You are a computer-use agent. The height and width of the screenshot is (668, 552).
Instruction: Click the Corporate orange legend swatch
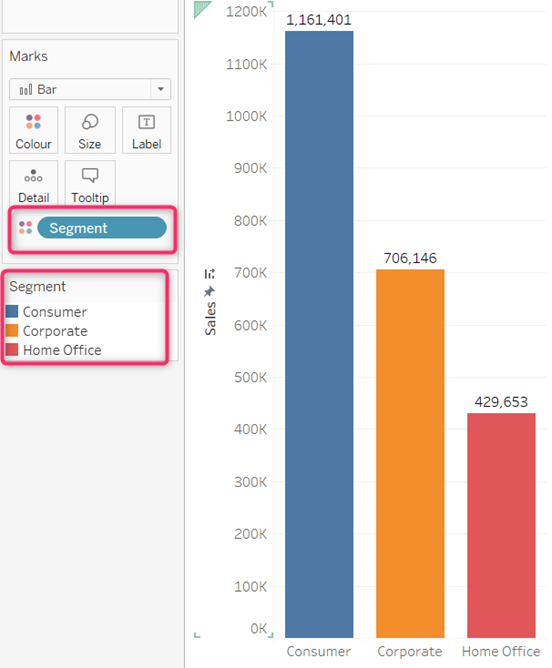pyautogui.click(x=12, y=331)
